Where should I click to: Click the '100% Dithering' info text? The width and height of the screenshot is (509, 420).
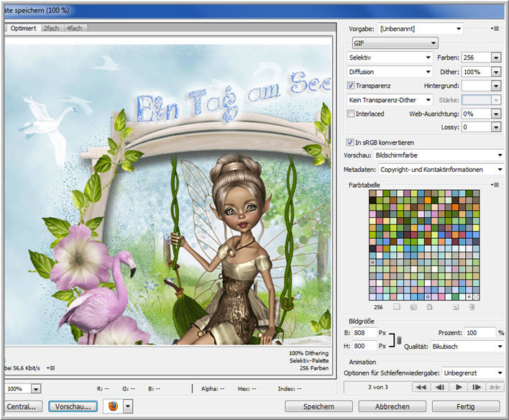[308, 353]
